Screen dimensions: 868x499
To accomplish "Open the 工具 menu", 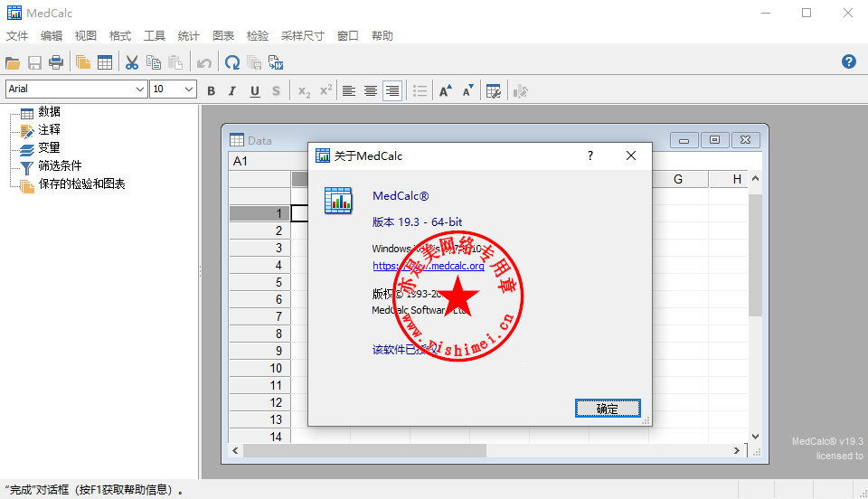I will [155, 36].
